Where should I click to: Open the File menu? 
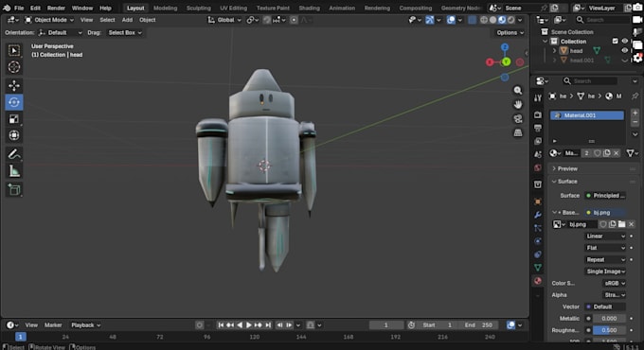tap(19, 8)
